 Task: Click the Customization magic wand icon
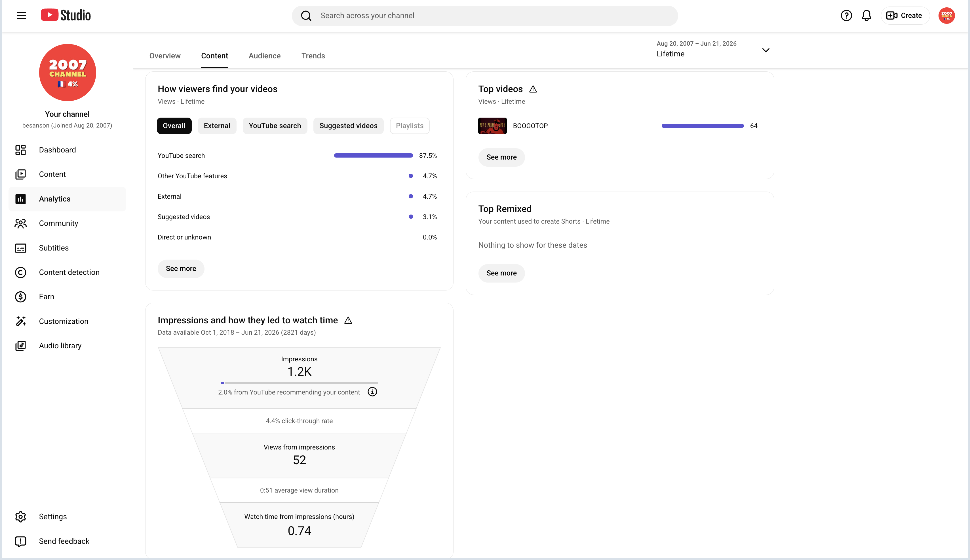tap(20, 321)
